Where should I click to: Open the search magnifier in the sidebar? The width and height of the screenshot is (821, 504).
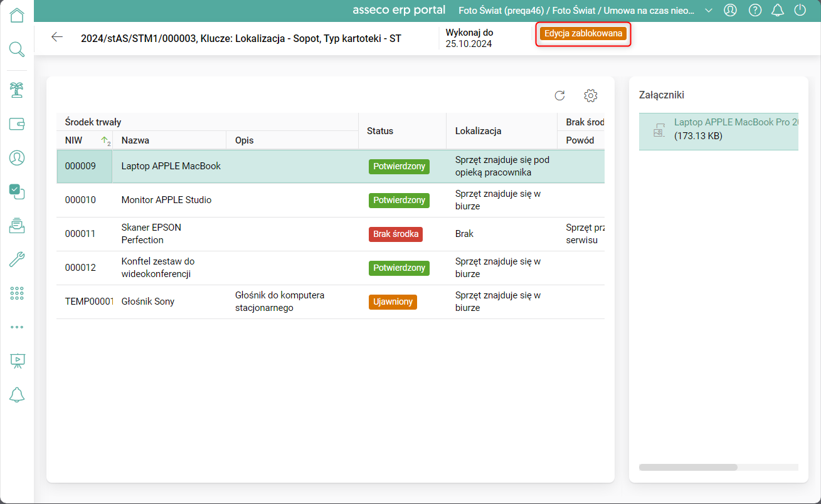(x=17, y=49)
